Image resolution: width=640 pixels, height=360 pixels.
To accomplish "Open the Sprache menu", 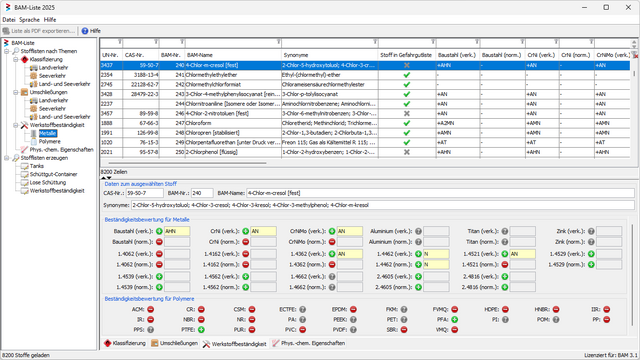I will pos(29,20).
